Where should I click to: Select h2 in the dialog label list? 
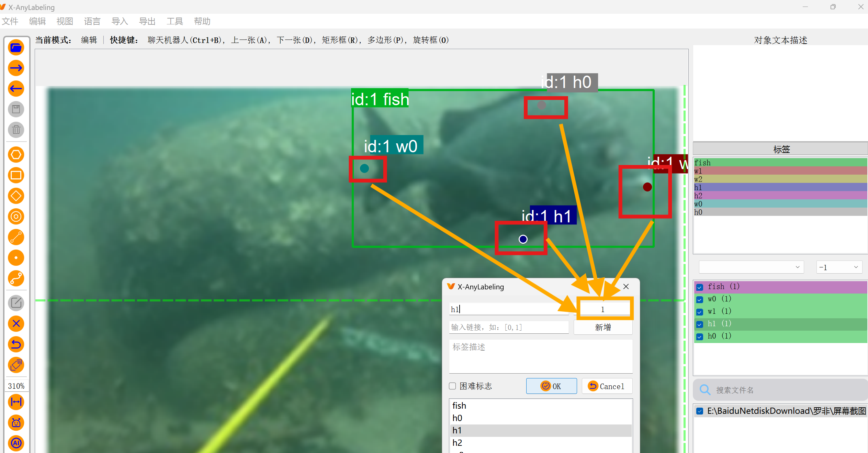(x=458, y=443)
